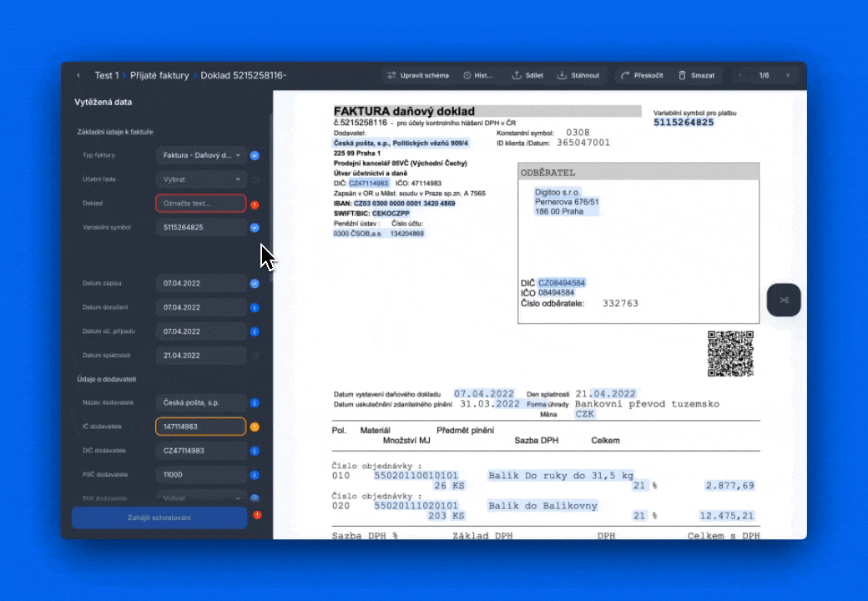Select 'Digitoo s.r.o.' in Odběratel box
The image size is (868, 601).
[x=557, y=193]
